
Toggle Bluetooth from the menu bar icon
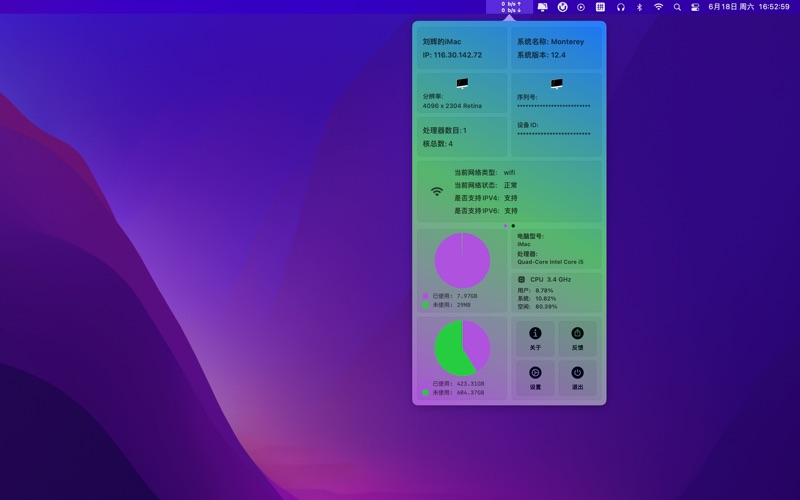pos(639,7)
